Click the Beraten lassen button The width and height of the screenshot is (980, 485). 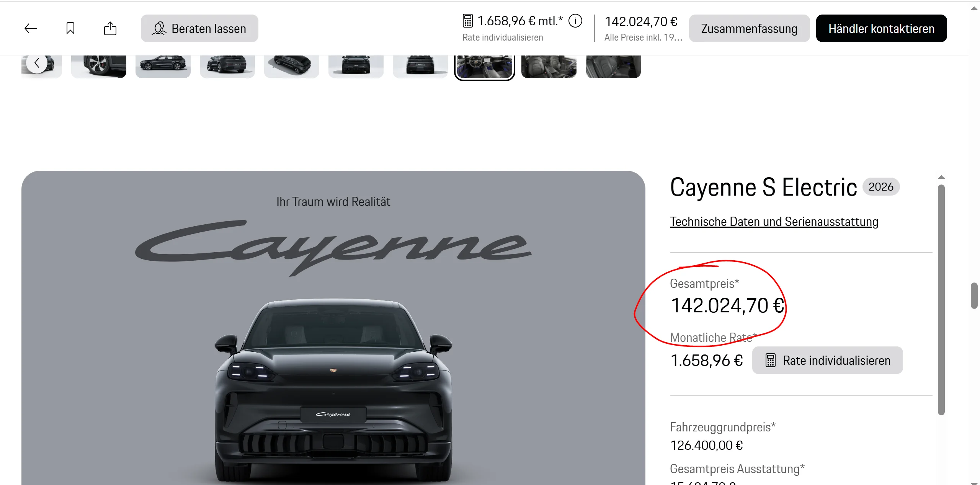click(x=199, y=28)
